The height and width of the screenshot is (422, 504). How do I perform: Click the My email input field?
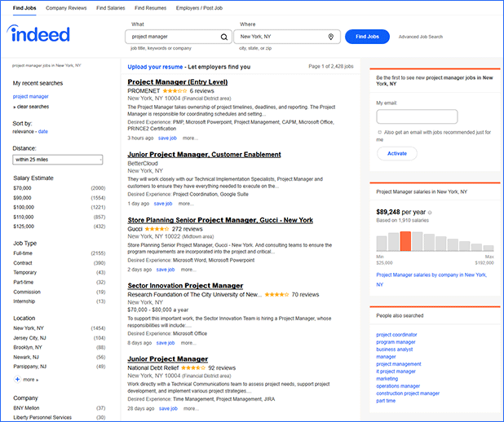pos(417,116)
